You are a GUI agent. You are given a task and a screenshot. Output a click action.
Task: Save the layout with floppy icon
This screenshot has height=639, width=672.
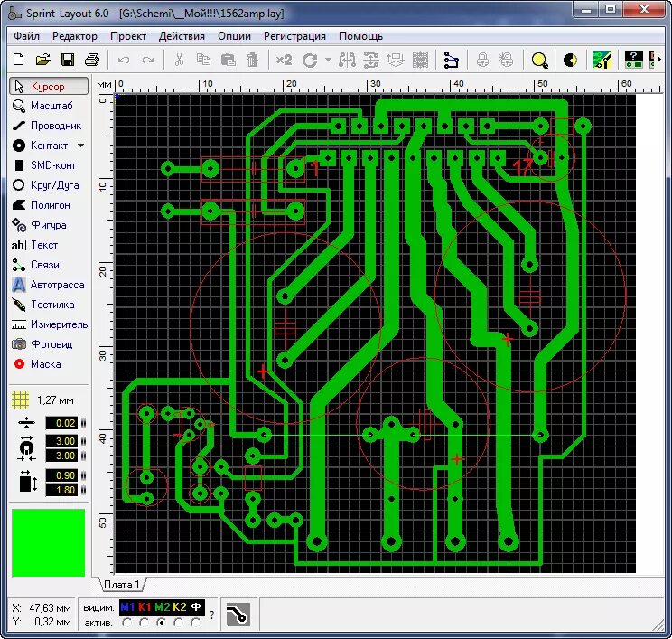point(68,60)
